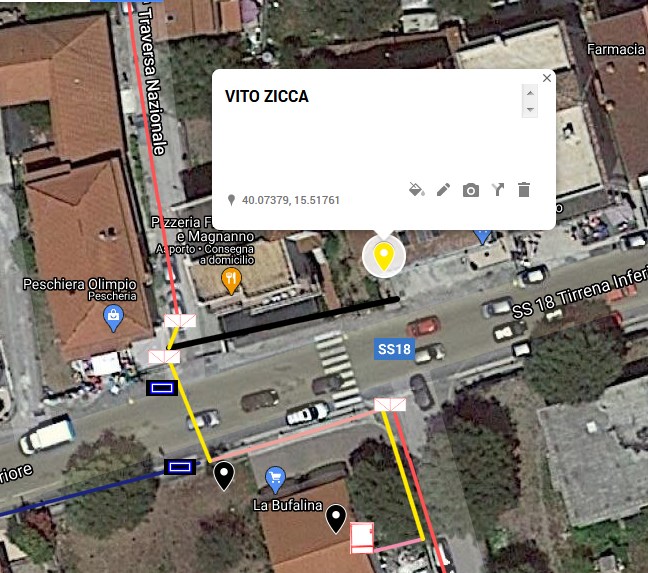Image resolution: width=648 pixels, height=573 pixels.
Task: Add image using the camera icon
Action: (471, 190)
